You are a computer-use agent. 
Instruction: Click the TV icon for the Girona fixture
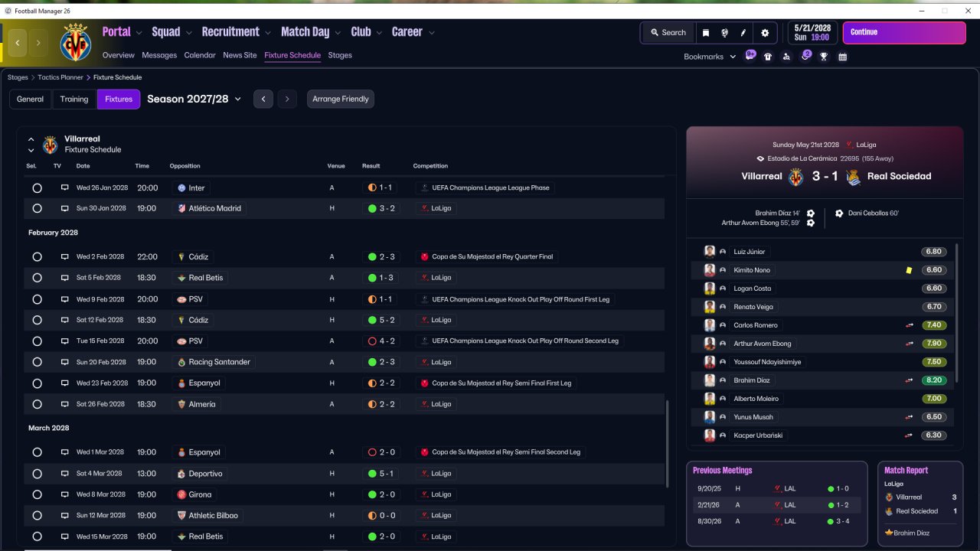[64, 494]
